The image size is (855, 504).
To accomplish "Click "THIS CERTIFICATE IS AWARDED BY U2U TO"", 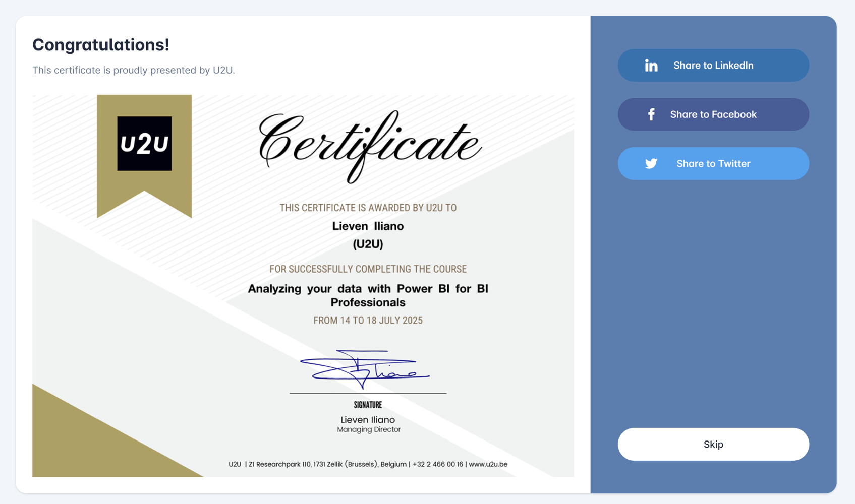I will tap(368, 208).
